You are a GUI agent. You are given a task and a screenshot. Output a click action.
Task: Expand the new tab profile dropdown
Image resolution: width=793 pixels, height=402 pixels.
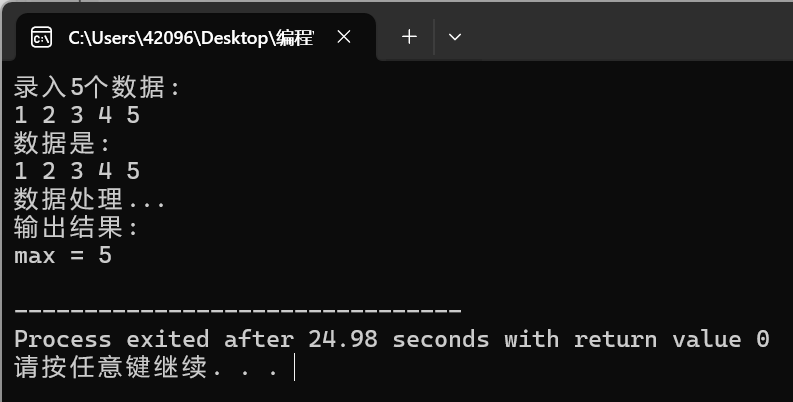455,37
